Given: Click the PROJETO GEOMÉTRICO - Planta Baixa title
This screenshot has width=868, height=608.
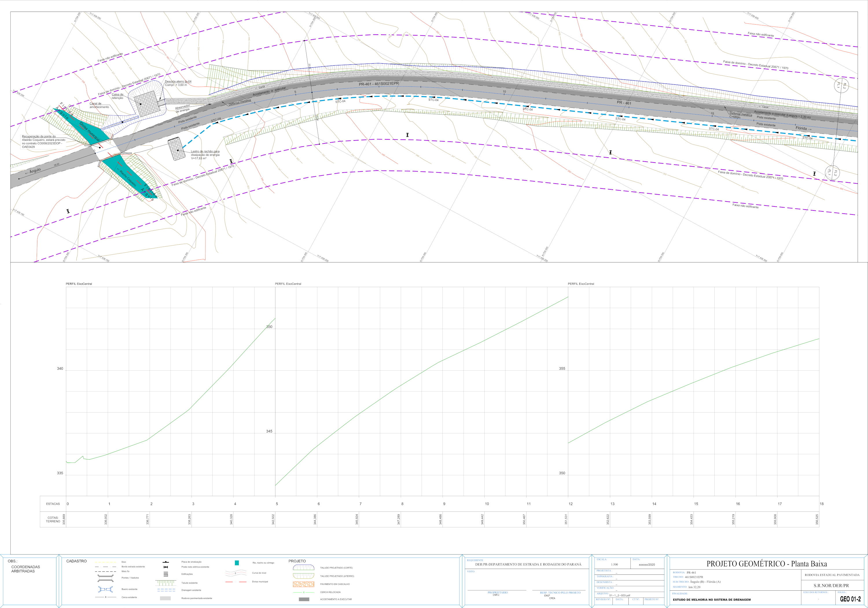Looking at the screenshot, I should point(767,564).
